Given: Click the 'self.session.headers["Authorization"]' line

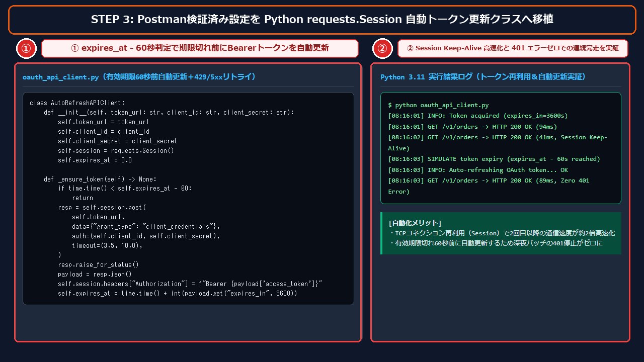Looking at the screenshot, I should (x=190, y=284).
